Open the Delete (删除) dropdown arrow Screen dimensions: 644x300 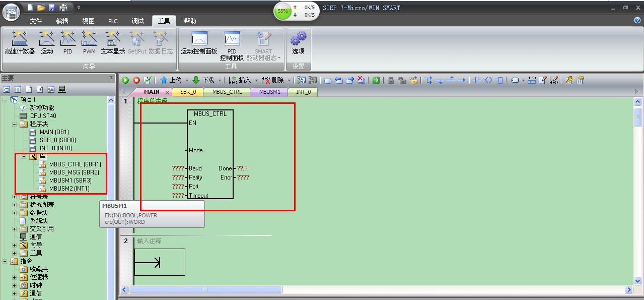click(x=289, y=80)
